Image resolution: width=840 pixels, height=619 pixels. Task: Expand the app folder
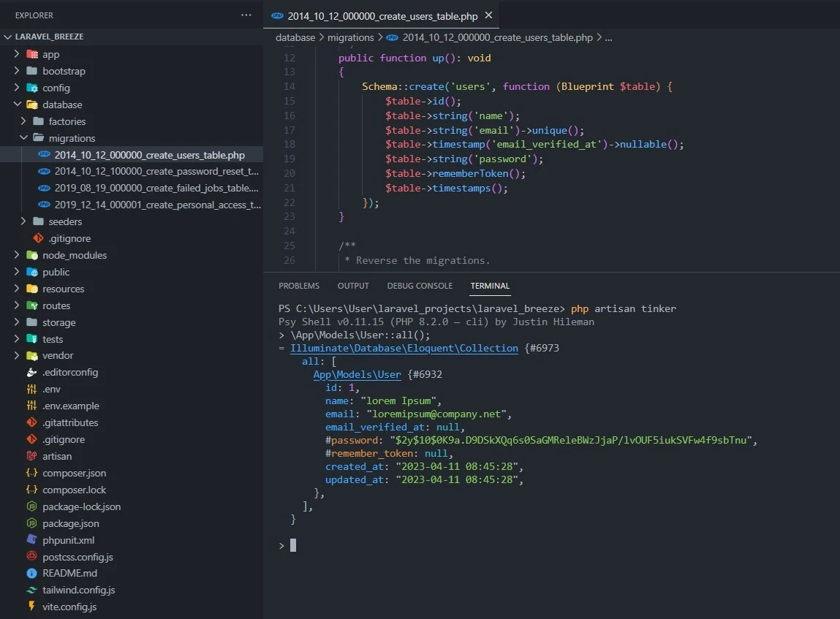[18, 54]
